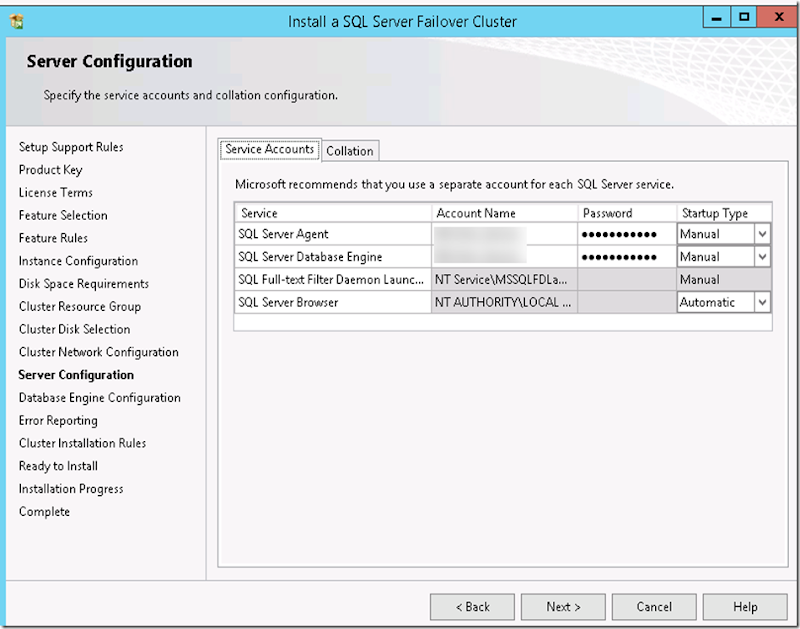800x629 pixels.
Task: Select the SQL Server Database Engine service cell
Action: (333, 257)
